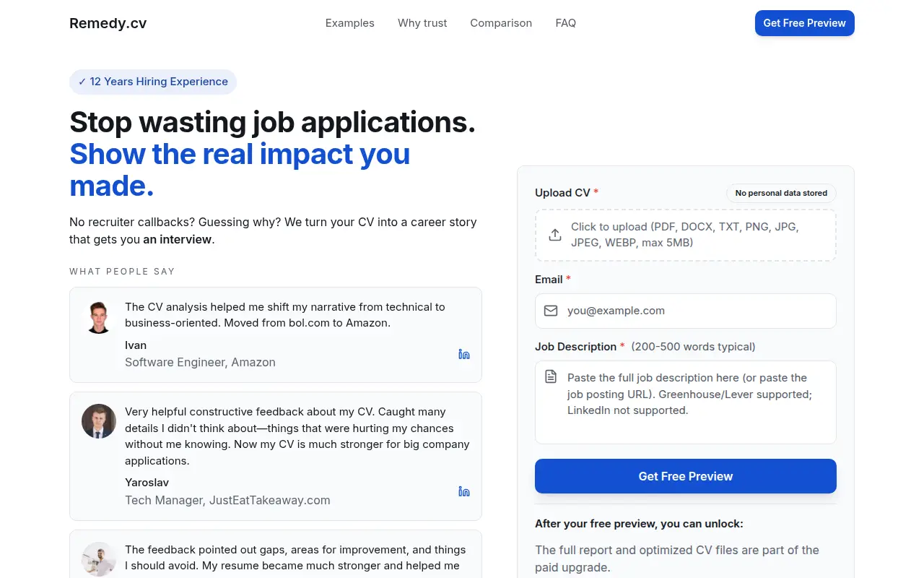Click the 12 Years Hiring Experience badge
924x578 pixels.
[x=153, y=82]
